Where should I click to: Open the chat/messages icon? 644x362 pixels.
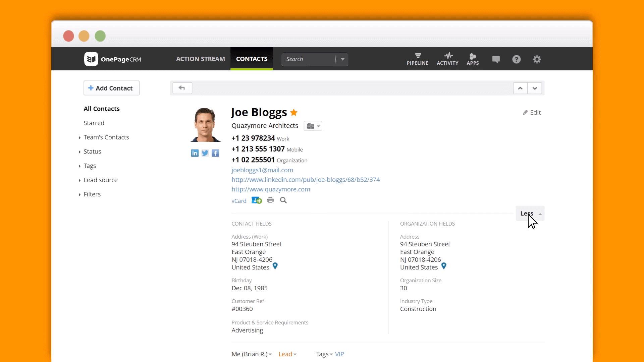pyautogui.click(x=496, y=59)
